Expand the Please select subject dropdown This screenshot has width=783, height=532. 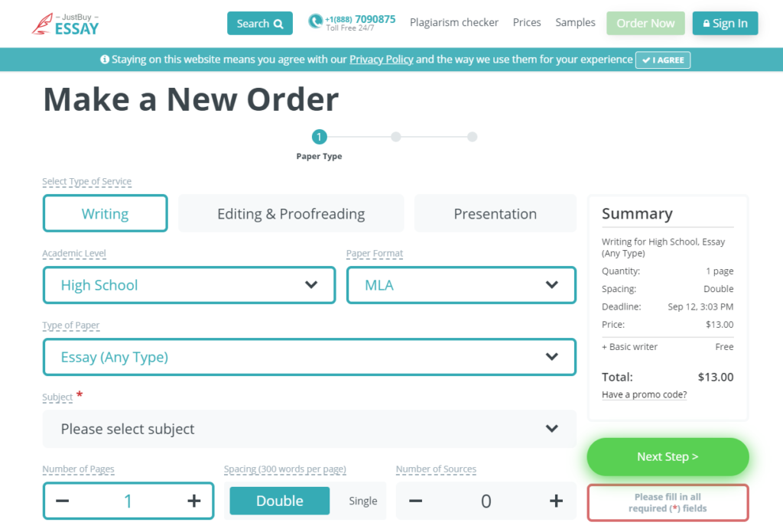(310, 429)
